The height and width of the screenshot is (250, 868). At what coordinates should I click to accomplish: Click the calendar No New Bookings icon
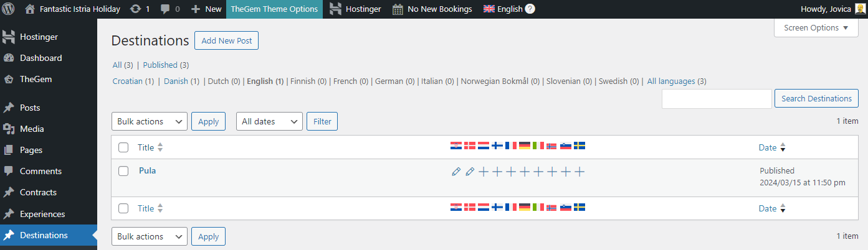point(398,9)
